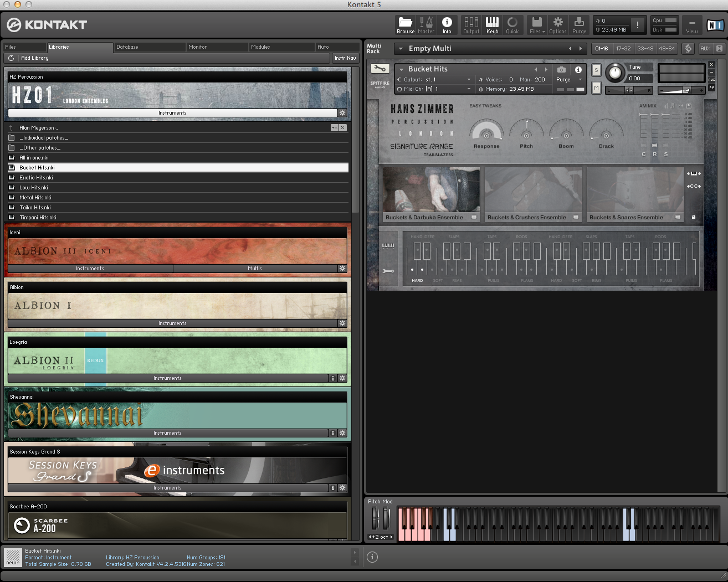Click the instrument pan slider
Screen dimensions: 728x582
coord(629,90)
